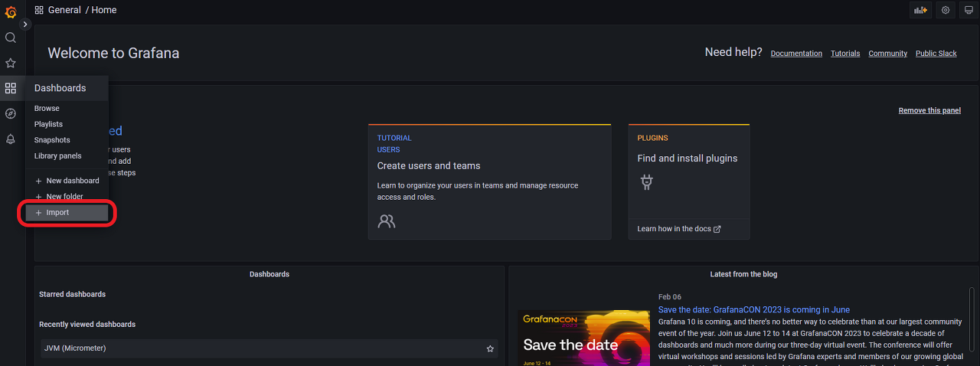Open the Community link
The image size is (980, 366).
[888, 54]
